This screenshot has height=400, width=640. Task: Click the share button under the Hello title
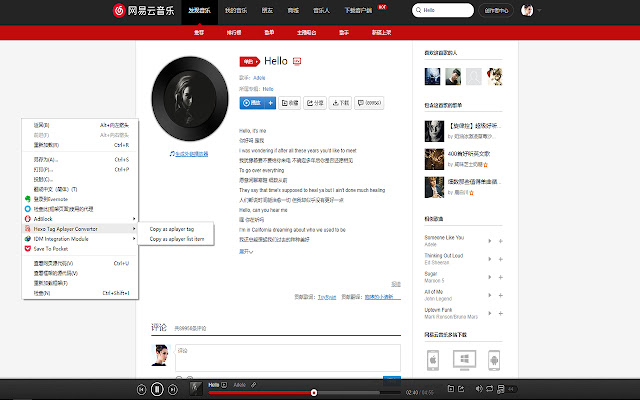[315, 103]
